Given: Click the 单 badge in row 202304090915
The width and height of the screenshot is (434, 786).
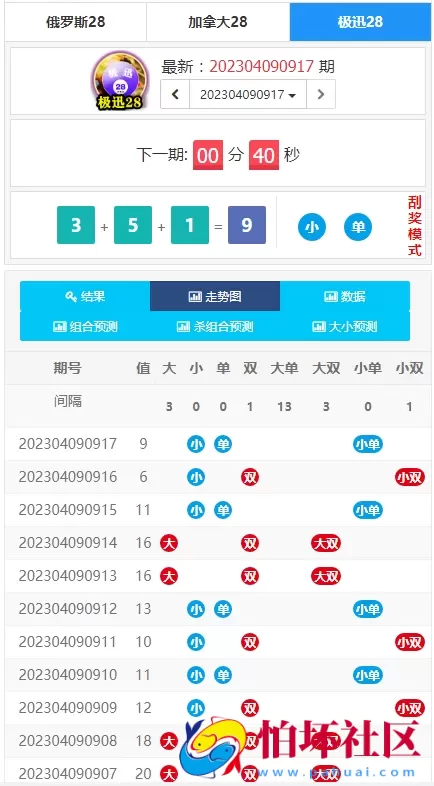Looking at the screenshot, I should point(223,510).
